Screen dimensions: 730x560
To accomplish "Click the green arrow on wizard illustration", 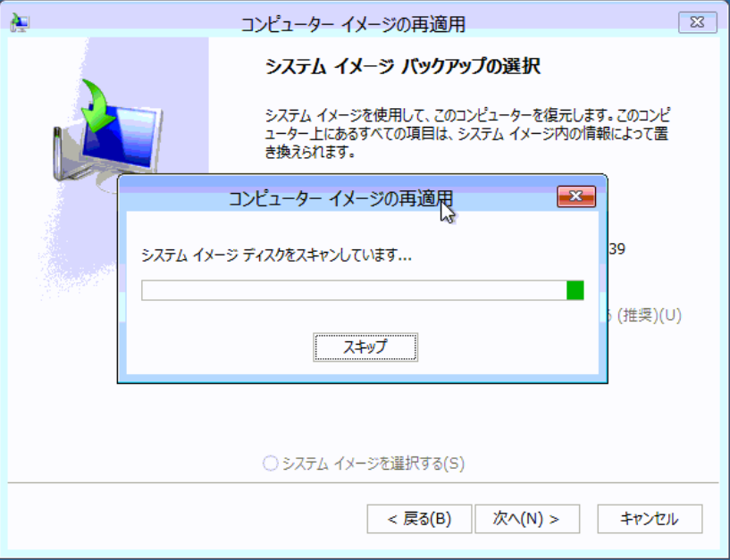I will (x=98, y=106).
